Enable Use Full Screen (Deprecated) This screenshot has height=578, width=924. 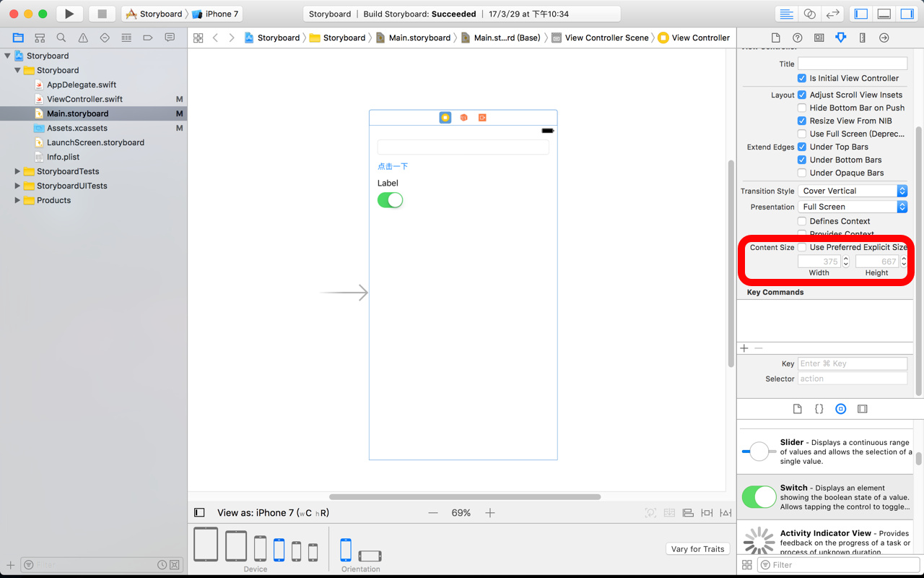click(x=802, y=134)
